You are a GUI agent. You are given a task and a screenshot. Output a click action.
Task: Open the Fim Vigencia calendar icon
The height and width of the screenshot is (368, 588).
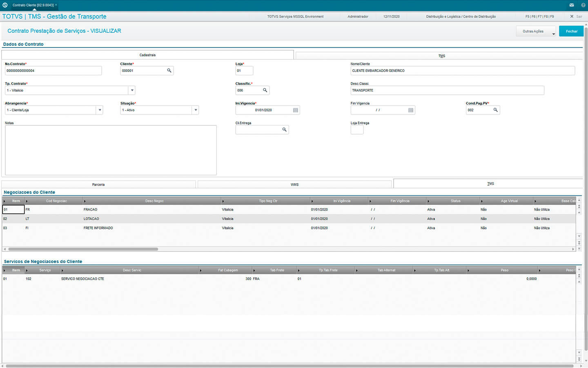[411, 110]
